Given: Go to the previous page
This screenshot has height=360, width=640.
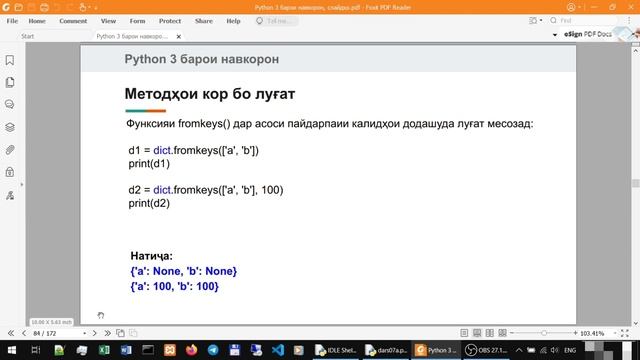Looking at the screenshot, I should tap(24, 333).
